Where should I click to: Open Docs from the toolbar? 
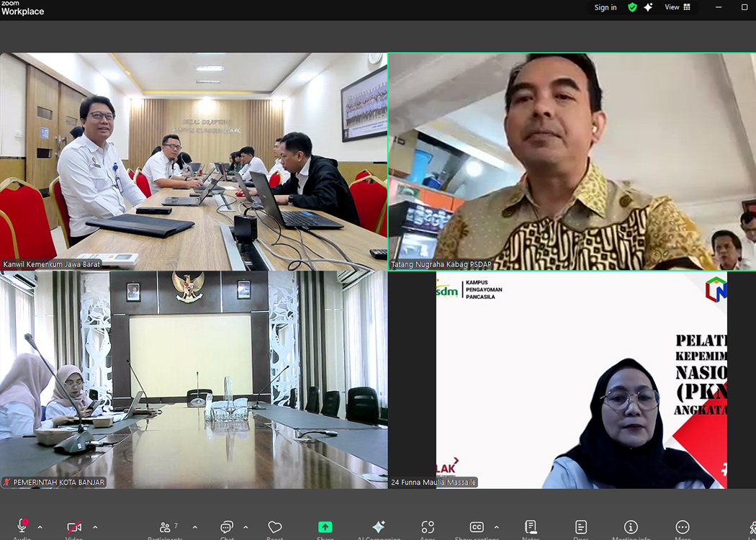pyautogui.click(x=580, y=528)
